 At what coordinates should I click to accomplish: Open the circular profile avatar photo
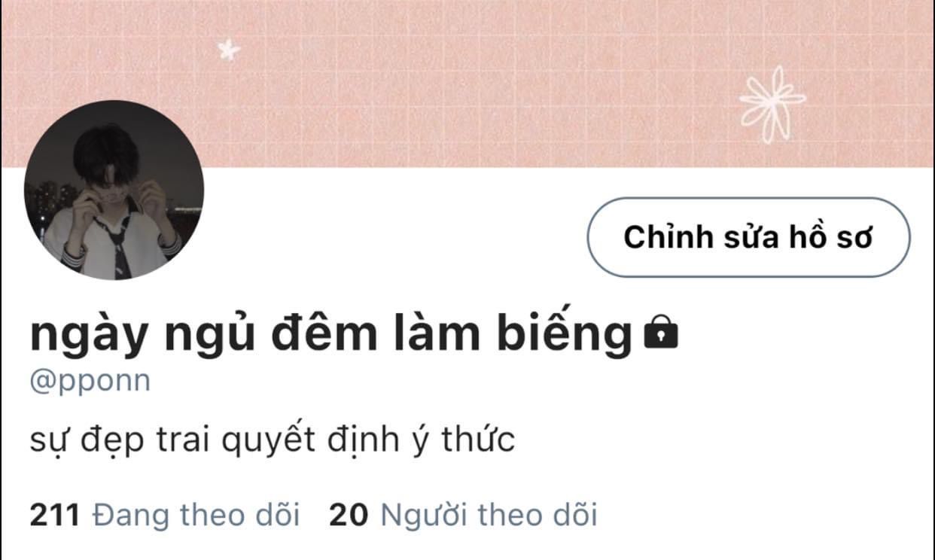tap(114, 190)
